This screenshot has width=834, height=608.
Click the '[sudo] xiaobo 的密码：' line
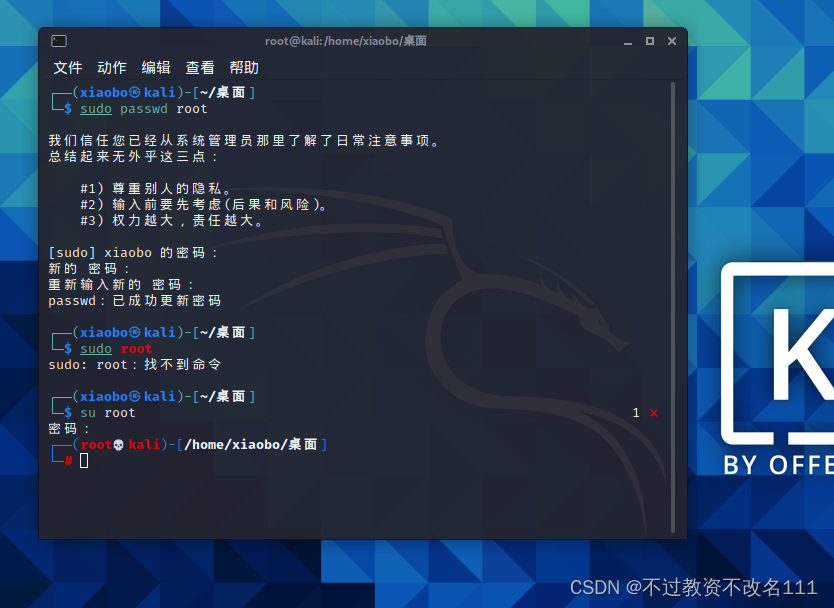pos(133,253)
